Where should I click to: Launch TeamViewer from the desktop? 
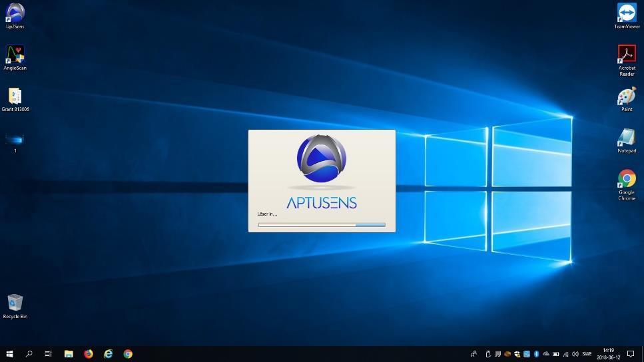coord(627,15)
